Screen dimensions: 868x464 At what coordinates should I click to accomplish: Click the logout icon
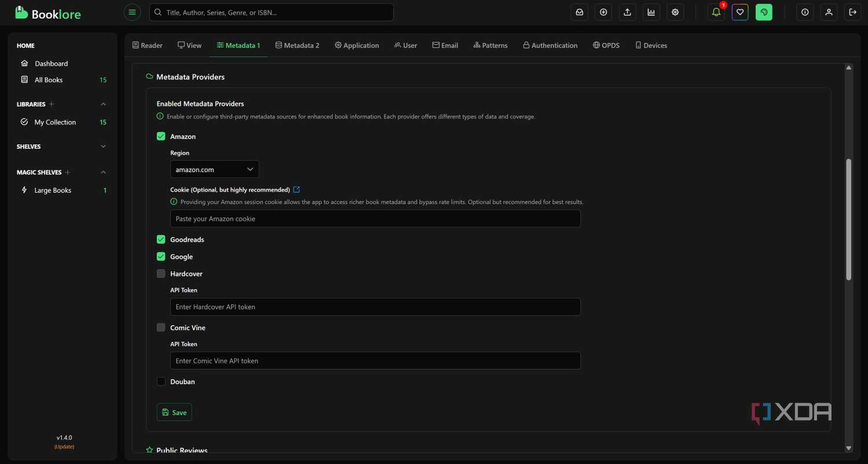point(852,12)
